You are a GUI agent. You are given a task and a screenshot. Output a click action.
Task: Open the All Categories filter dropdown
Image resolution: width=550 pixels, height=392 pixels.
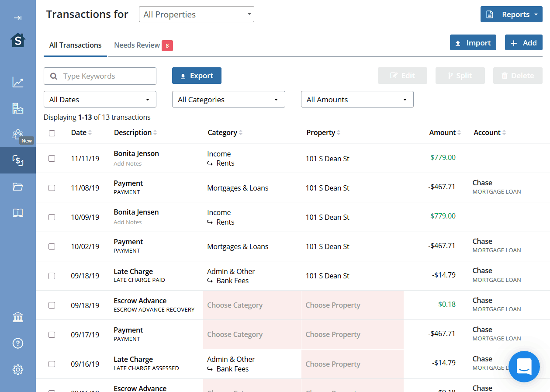(x=228, y=100)
